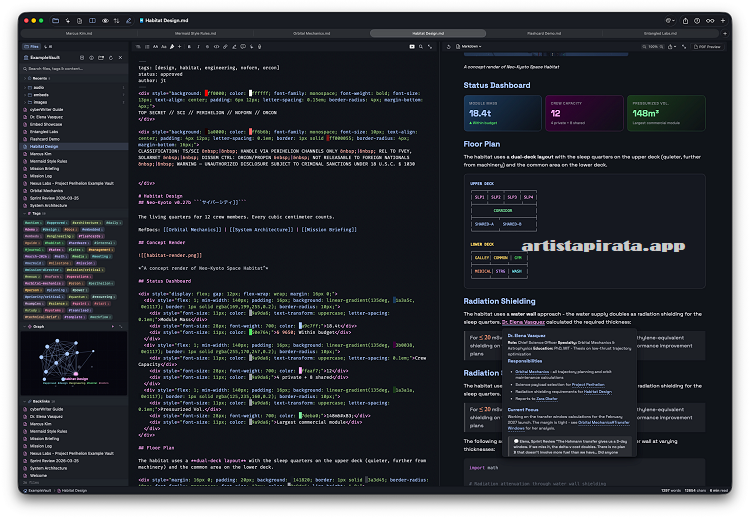
Task: Click the 100% zoom level control
Action: [653, 46]
